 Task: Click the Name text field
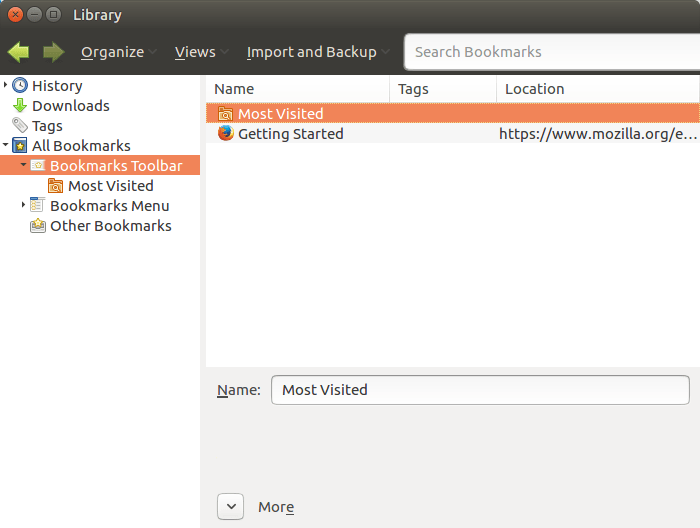pos(480,390)
